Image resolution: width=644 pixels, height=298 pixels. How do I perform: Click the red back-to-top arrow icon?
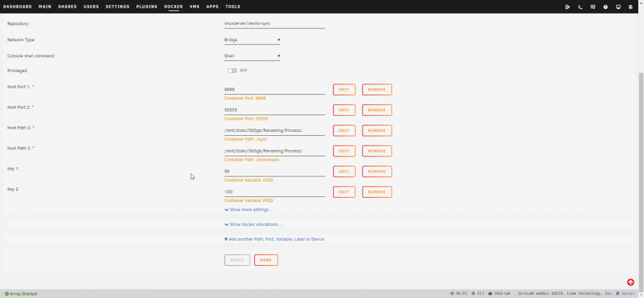tap(630, 283)
